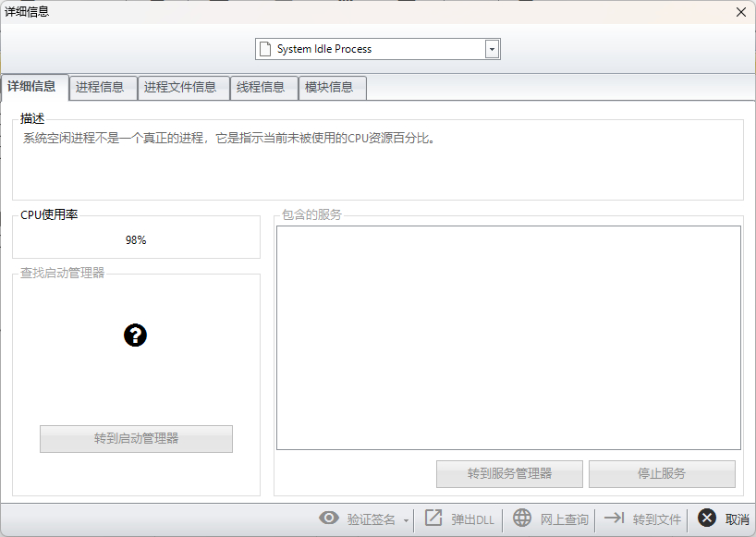The width and height of the screenshot is (756, 537).
Task: Select the System Idle Process combo box
Action: [x=377, y=49]
